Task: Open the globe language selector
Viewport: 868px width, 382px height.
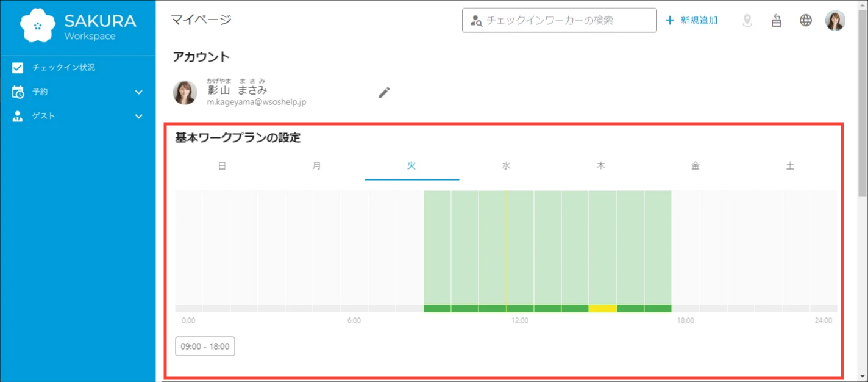Action: click(806, 21)
